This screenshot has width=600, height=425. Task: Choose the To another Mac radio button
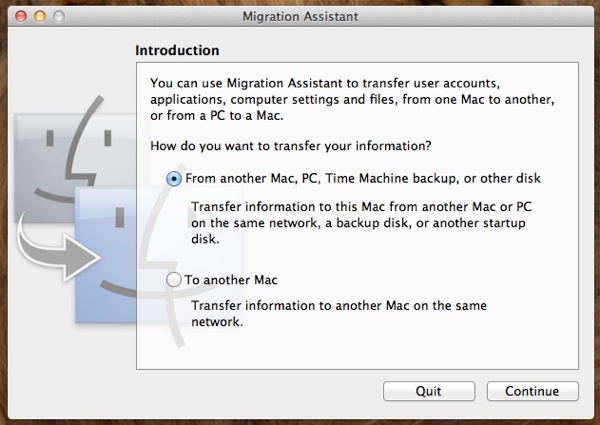174,280
